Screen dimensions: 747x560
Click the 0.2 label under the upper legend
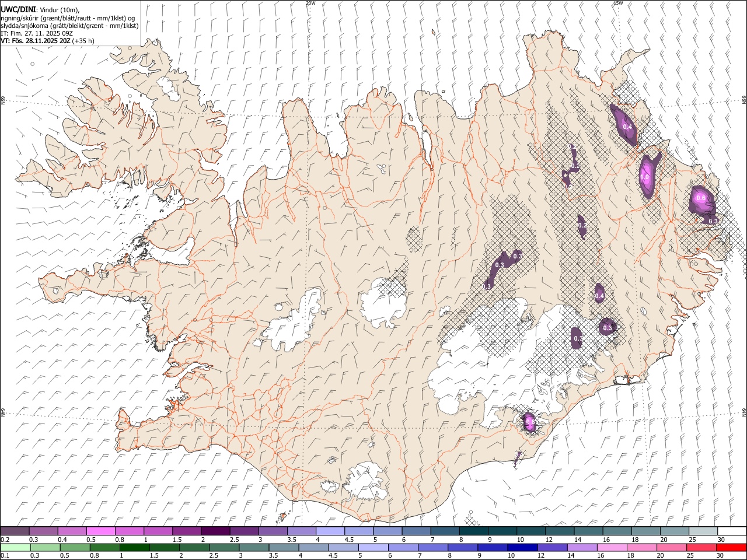tap(4, 540)
